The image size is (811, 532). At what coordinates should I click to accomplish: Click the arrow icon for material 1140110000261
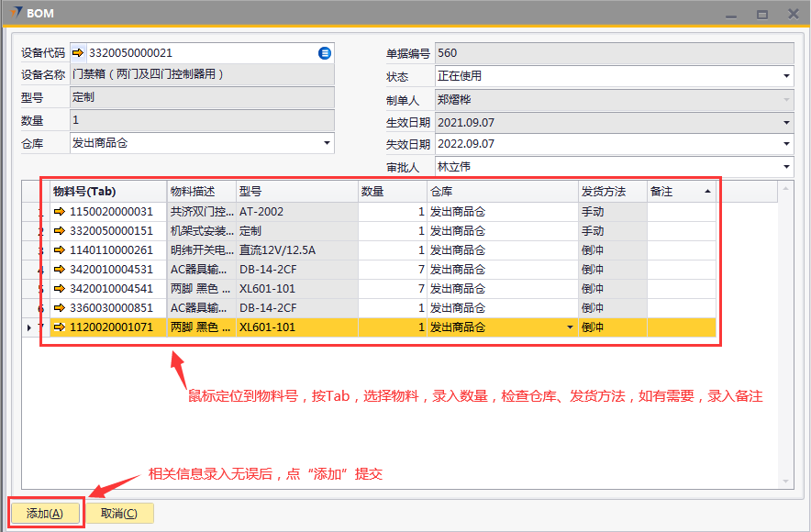[60, 250]
